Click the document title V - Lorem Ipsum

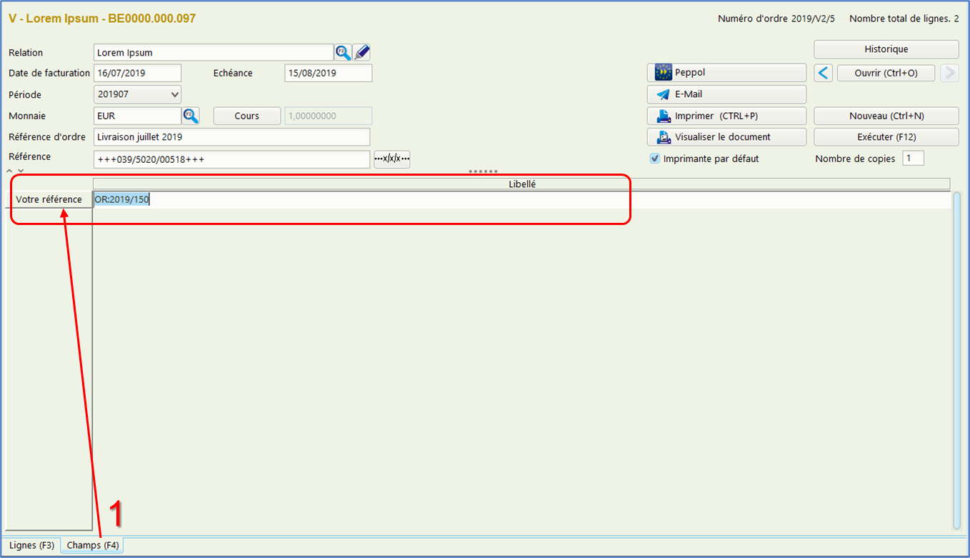point(102,19)
